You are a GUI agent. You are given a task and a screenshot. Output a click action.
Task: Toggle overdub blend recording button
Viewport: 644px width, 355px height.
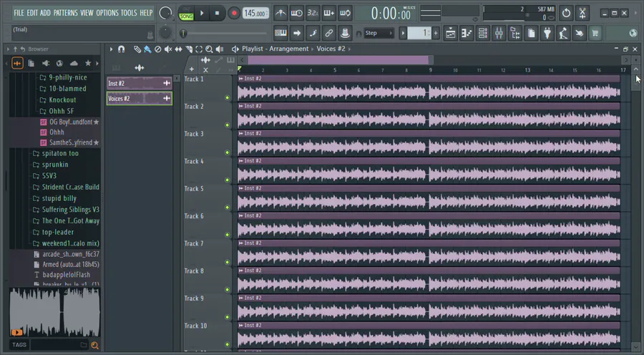(x=329, y=13)
